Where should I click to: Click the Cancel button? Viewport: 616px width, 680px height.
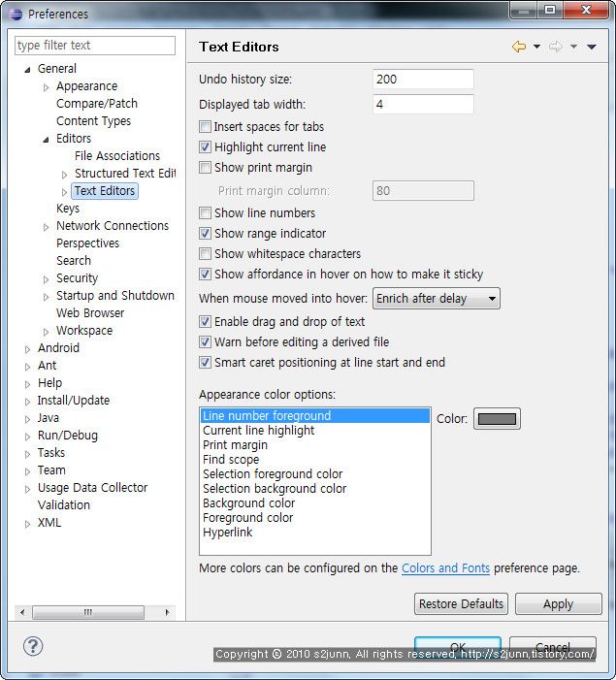pos(553,647)
